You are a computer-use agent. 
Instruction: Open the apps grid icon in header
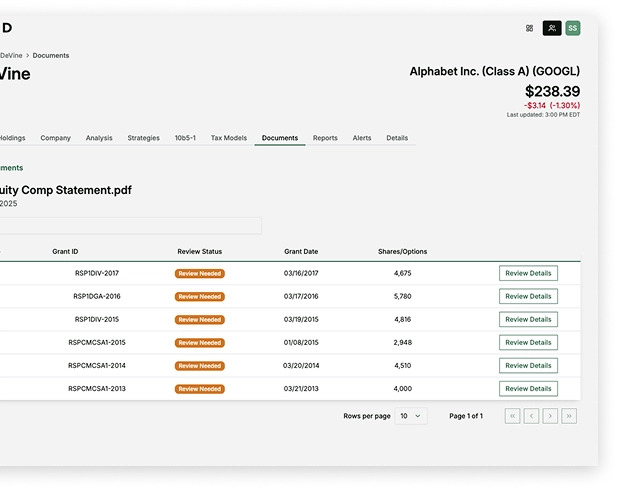click(x=529, y=28)
